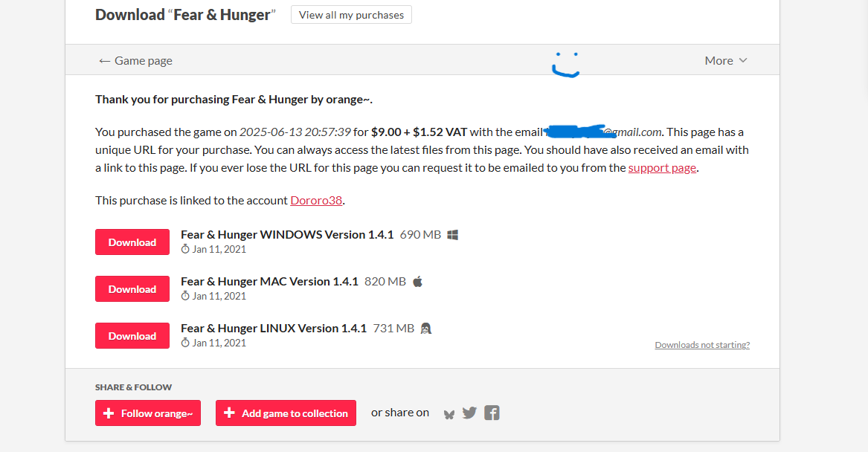Click the Linux penguin icon

pos(425,329)
